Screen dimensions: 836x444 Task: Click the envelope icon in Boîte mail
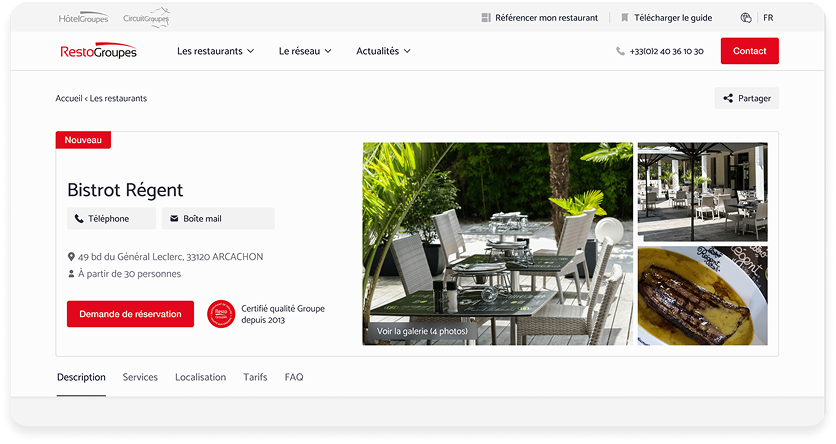click(x=174, y=219)
